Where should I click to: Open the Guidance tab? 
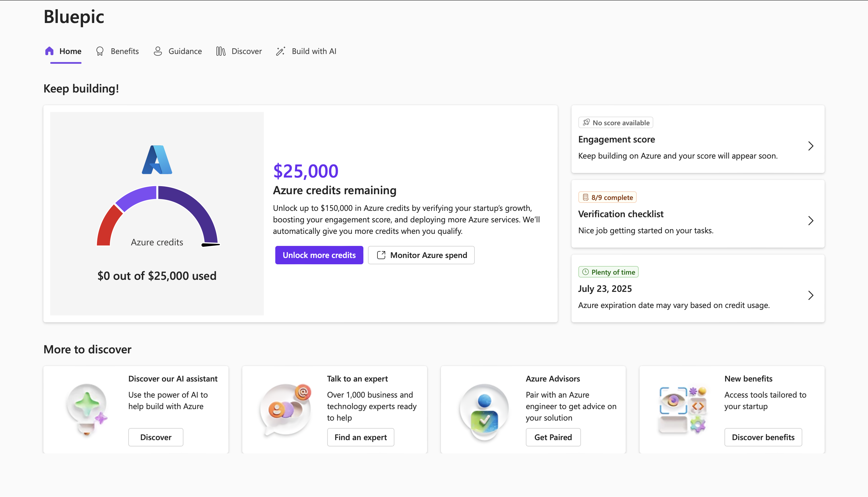(178, 51)
